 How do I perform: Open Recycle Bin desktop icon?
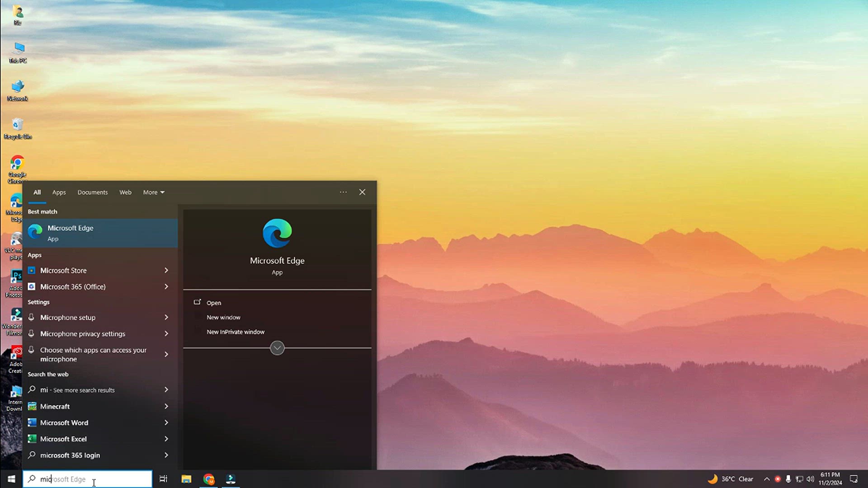[x=18, y=129]
